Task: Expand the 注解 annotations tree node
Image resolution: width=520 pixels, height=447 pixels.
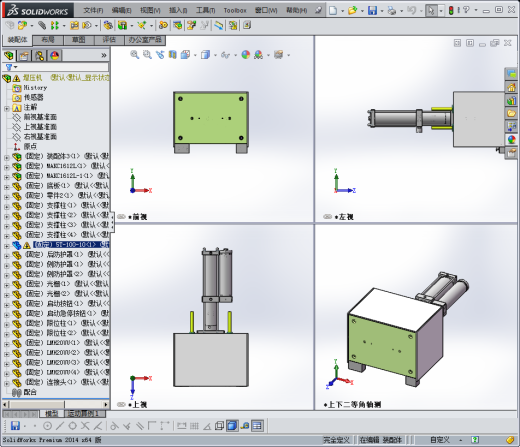Action: (6, 108)
